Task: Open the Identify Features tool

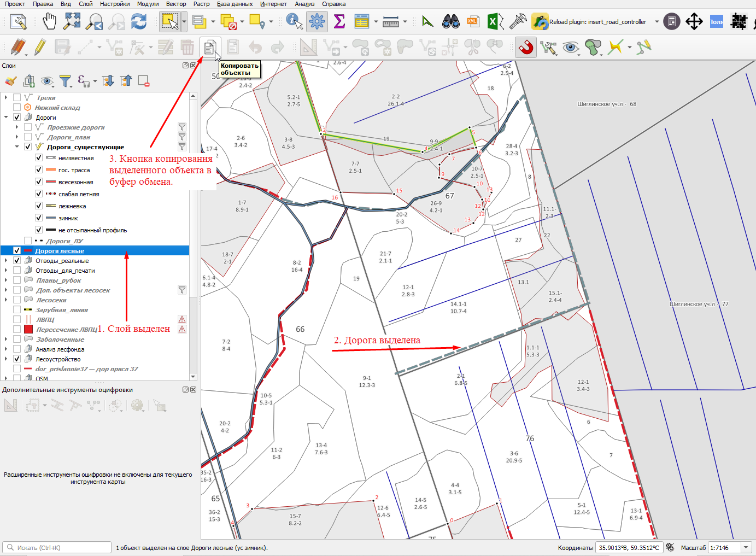Action: pos(294,22)
